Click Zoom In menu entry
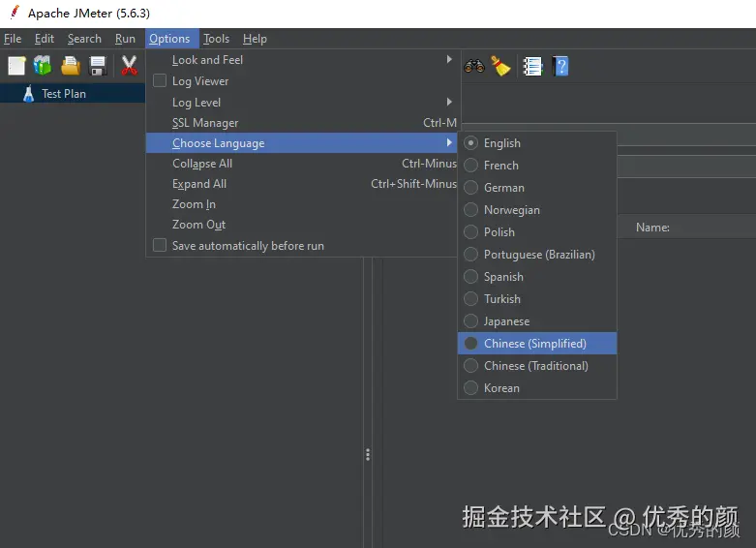This screenshot has width=756, height=548. pyautogui.click(x=302, y=204)
